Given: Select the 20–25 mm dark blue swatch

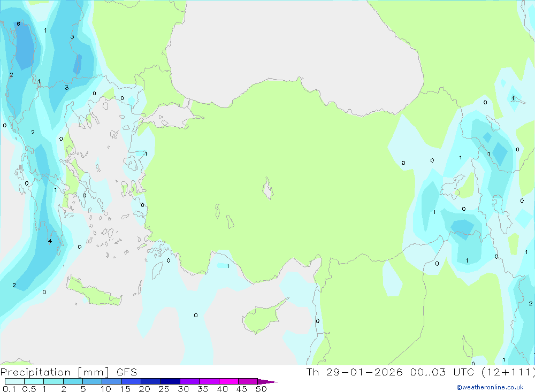Looking at the screenshot, I should [x=151, y=381].
